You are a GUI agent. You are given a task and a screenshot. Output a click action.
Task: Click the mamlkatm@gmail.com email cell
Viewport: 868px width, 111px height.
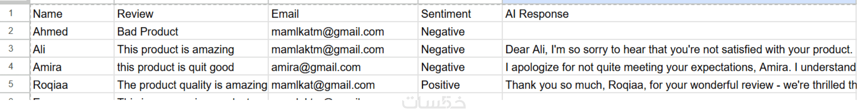pos(343,32)
